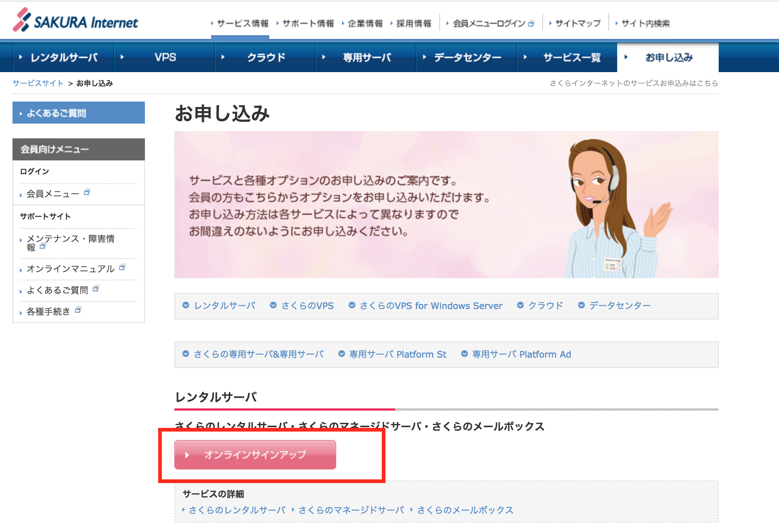
Task: Click the operator illustration banner
Action: 446,205
